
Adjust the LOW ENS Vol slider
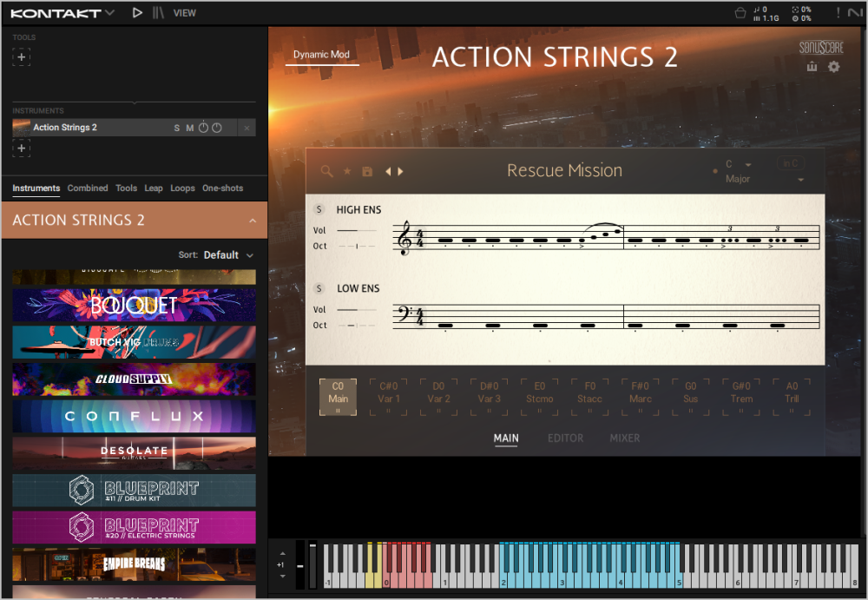click(x=357, y=310)
